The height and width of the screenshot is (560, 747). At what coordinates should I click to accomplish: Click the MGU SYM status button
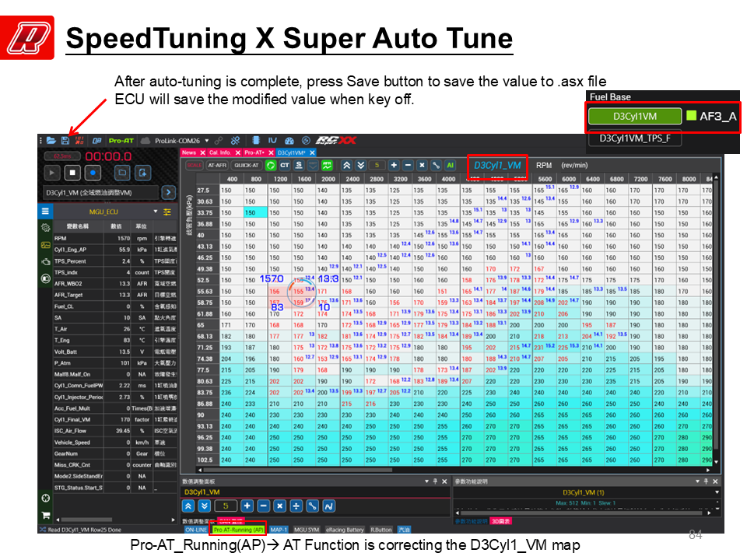(x=307, y=530)
